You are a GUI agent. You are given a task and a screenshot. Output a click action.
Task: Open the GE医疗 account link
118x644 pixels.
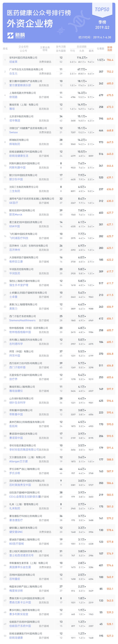click(14, 203)
